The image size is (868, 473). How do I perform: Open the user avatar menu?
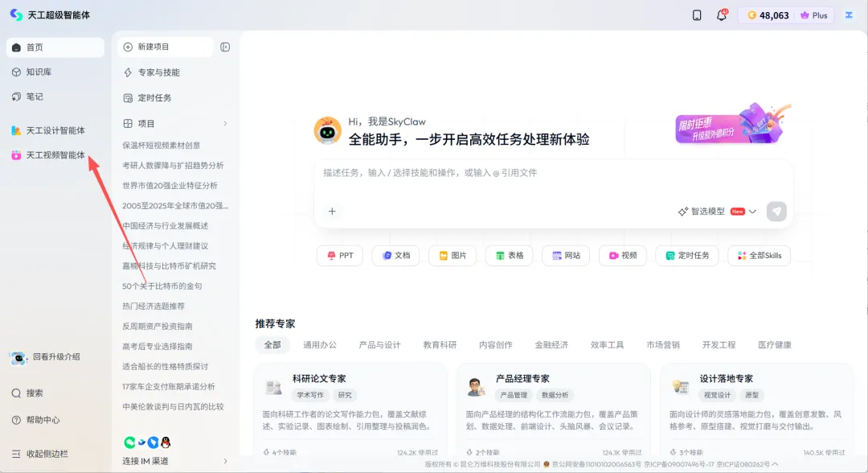(x=849, y=15)
